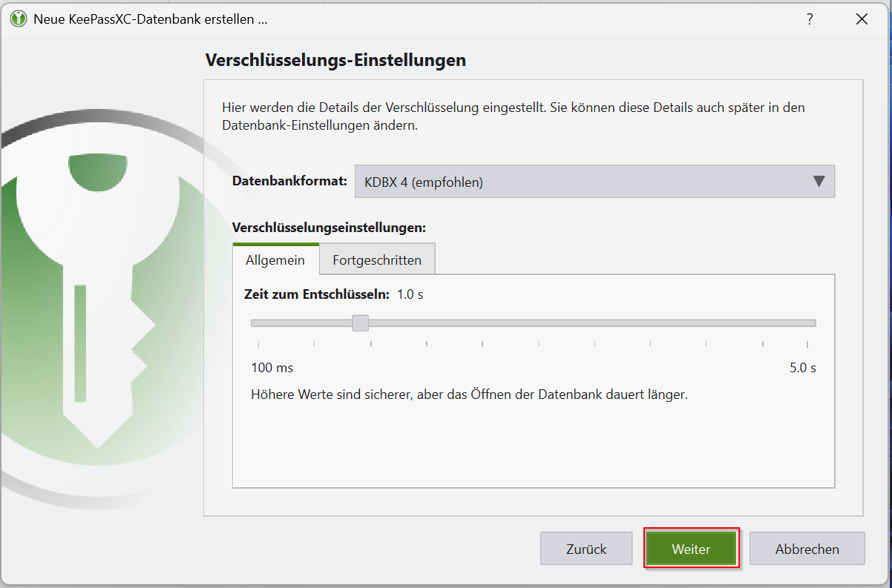Screen dimensions: 892x588
Task: Click the Datenbankformat dropdown arrow triangle
Action: tap(819, 182)
